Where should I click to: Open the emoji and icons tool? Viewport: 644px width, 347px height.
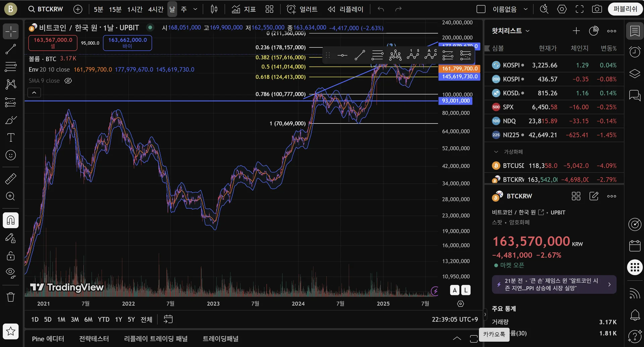click(x=11, y=155)
